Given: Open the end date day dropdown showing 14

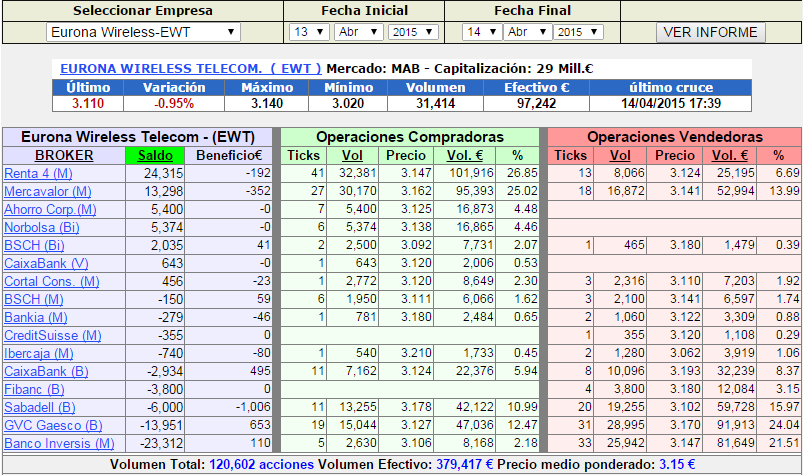Looking at the screenshot, I should (x=481, y=32).
